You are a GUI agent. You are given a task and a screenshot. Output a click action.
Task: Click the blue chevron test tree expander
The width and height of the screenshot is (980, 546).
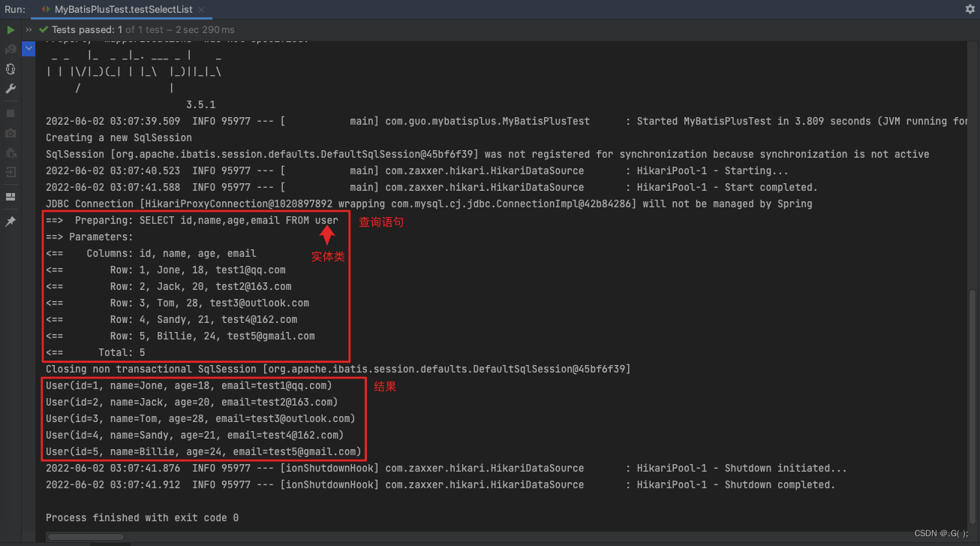29,48
